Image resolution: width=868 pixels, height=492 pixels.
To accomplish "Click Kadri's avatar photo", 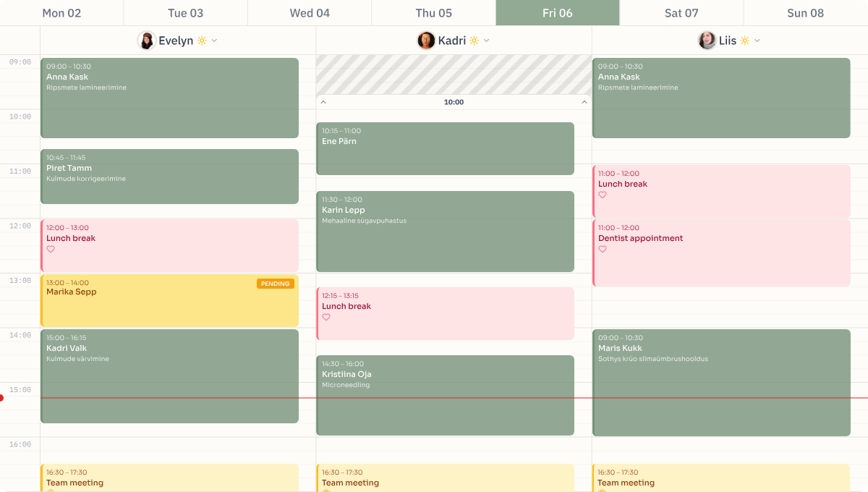I will (426, 41).
